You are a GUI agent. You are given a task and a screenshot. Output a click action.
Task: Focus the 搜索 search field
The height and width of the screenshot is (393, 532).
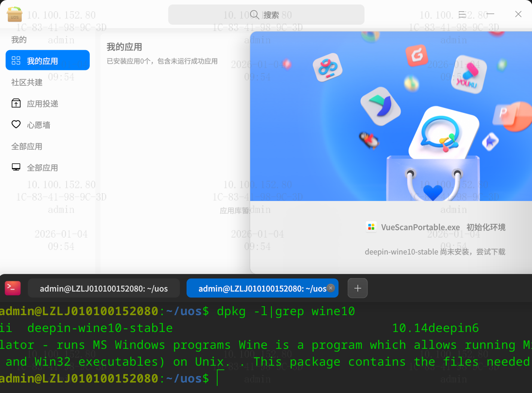(266, 15)
